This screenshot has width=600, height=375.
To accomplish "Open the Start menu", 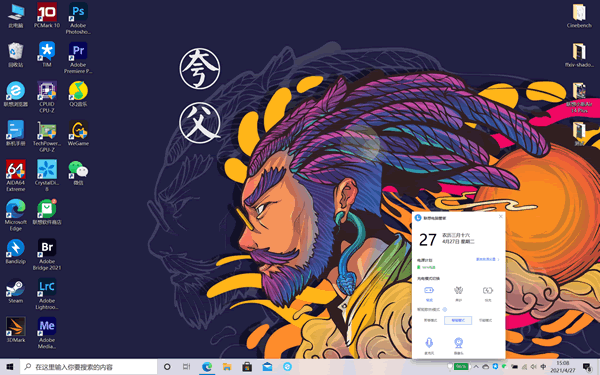I will [10, 367].
